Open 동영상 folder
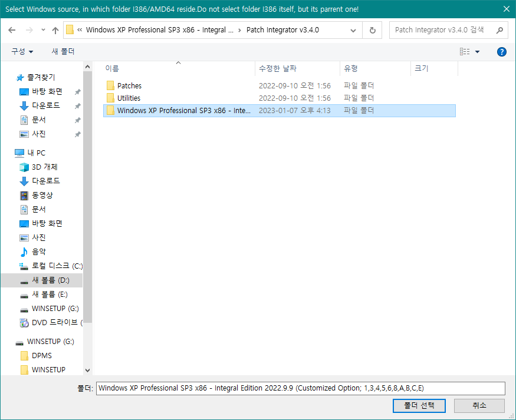This screenshot has height=420, width=516. click(36, 195)
